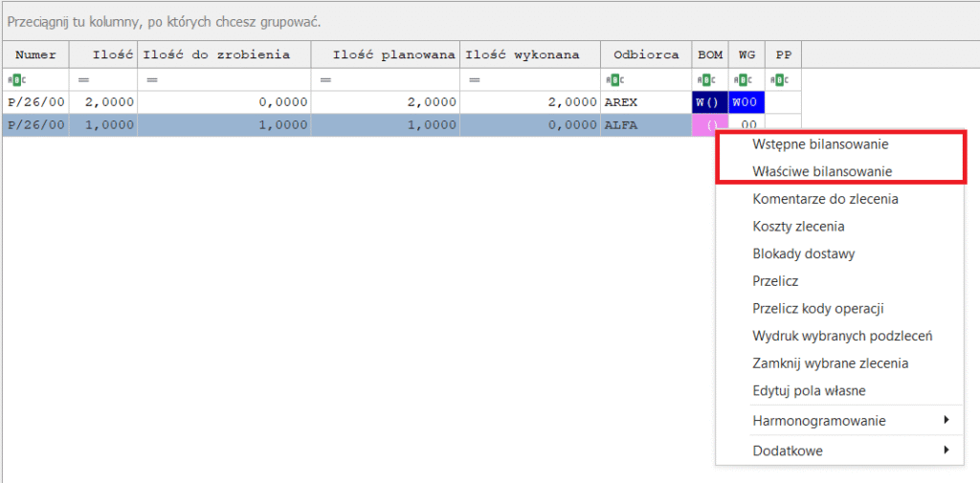Click the dark blue W() BOM cell
Screen dimensions: 980x483
[709, 102]
